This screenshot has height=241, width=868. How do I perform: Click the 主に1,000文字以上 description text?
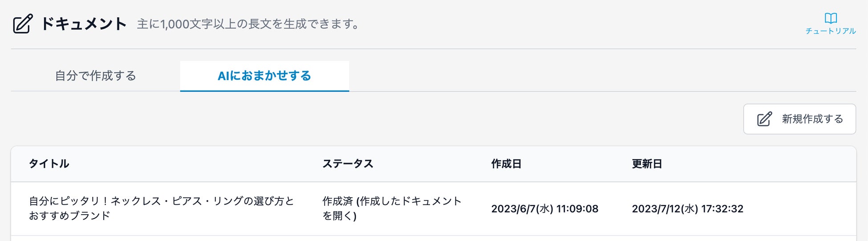pyautogui.click(x=248, y=24)
